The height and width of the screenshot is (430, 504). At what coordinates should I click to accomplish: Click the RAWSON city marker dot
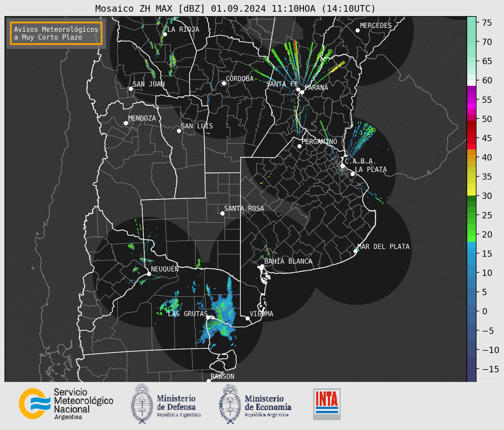[209, 381]
